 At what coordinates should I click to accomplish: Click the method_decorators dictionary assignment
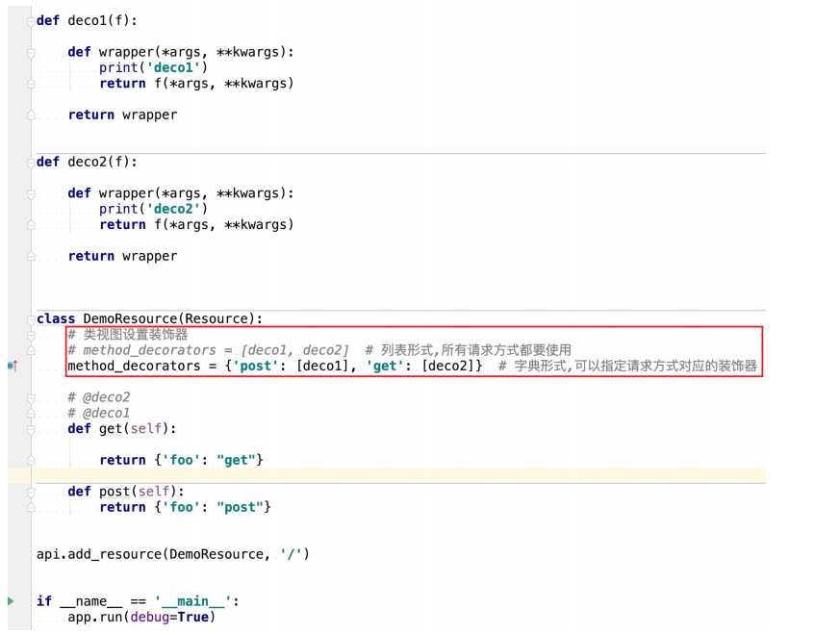click(275, 367)
